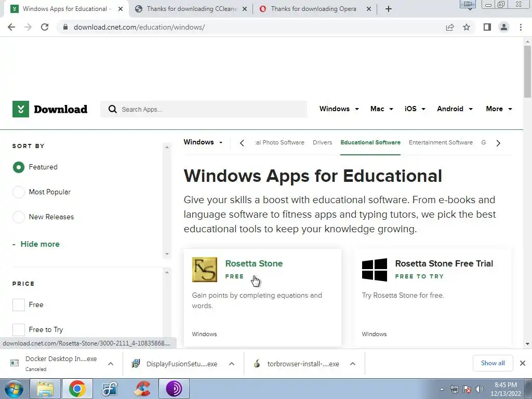
Task: Click the padlock site info icon
Action: tap(65, 27)
